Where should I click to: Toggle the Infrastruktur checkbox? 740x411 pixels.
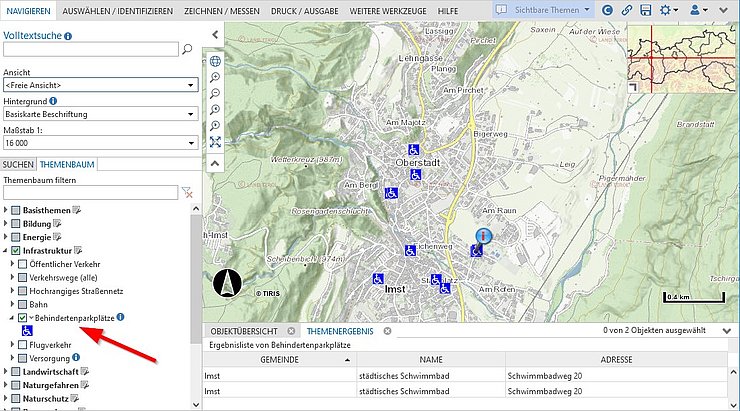15,250
